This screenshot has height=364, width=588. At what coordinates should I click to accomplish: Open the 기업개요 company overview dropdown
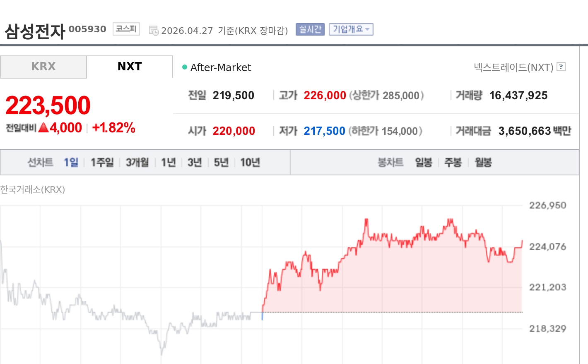click(351, 29)
